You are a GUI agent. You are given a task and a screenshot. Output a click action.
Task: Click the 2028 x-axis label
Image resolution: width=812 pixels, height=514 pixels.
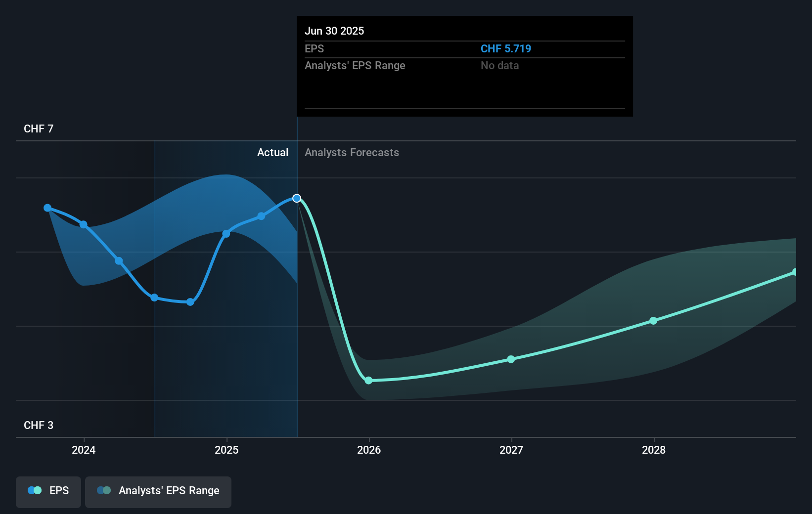click(654, 450)
